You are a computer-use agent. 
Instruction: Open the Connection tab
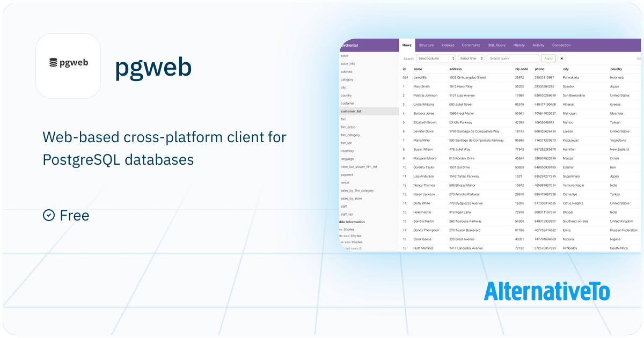[561, 45]
